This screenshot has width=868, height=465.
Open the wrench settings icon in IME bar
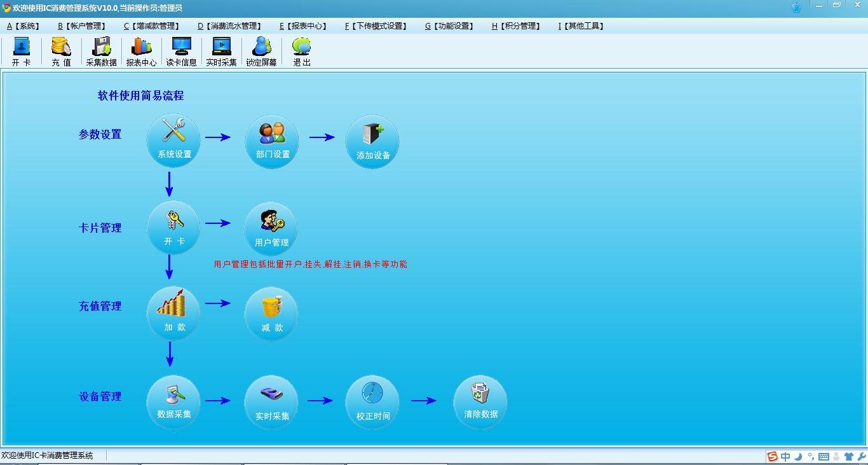click(x=862, y=456)
